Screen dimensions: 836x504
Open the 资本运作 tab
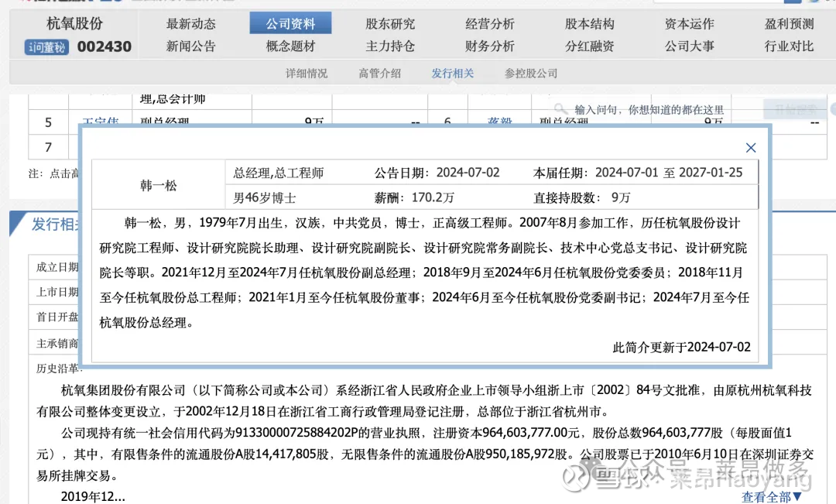pos(690,23)
